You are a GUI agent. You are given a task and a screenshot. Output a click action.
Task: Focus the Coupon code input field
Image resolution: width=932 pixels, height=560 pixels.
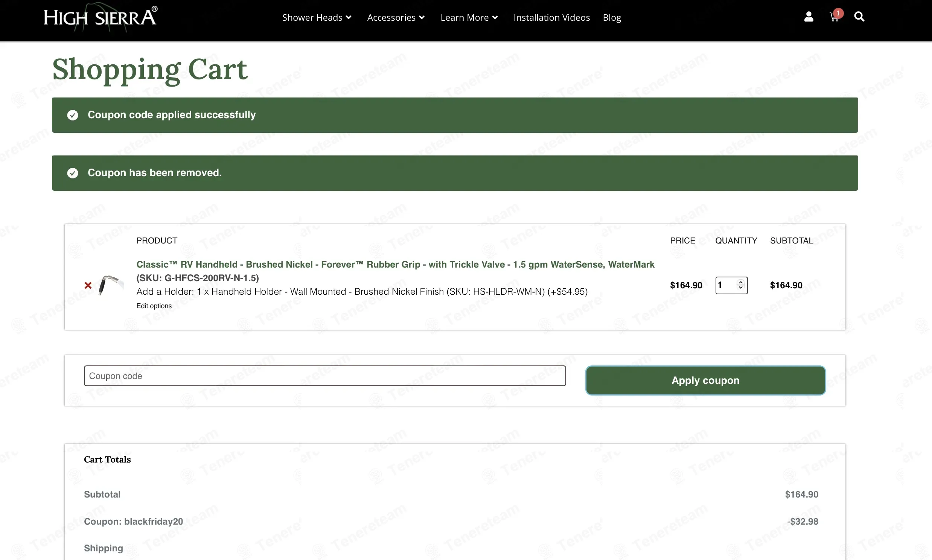324,376
